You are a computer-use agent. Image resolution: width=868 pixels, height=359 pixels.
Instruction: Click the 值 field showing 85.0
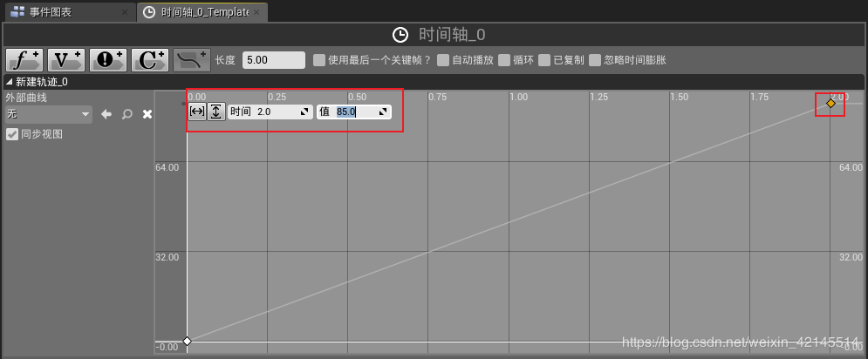tap(353, 112)
